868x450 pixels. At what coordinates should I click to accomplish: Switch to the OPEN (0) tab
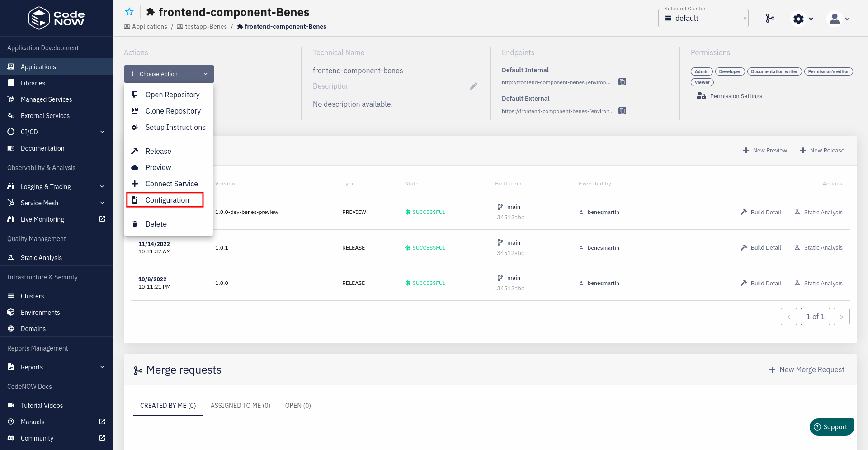pyautogui.click(x=298, y=405)
